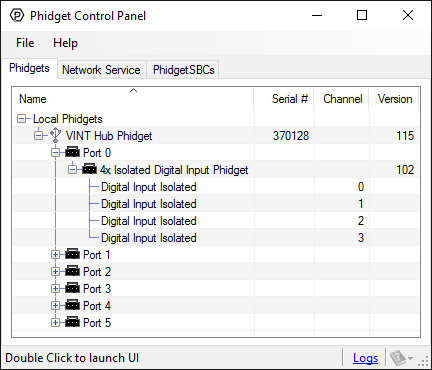Select the Port 0 label

[97, 153]
